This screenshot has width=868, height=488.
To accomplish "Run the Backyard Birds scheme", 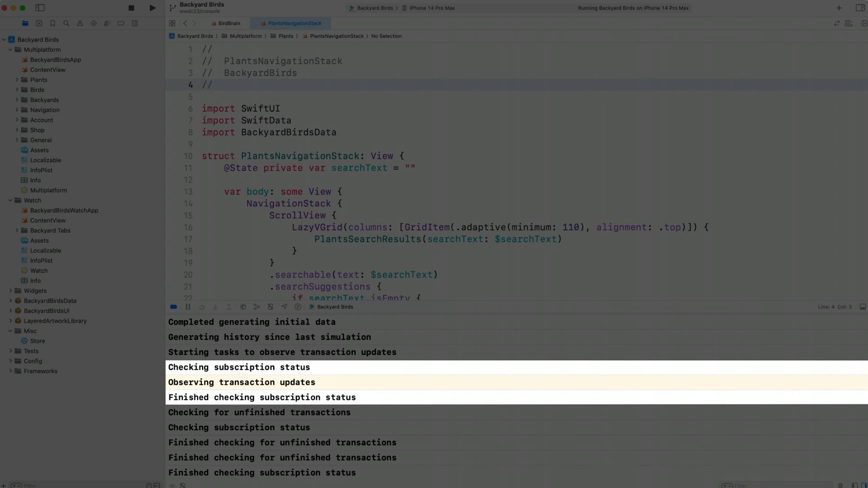I will coord(152,8).
